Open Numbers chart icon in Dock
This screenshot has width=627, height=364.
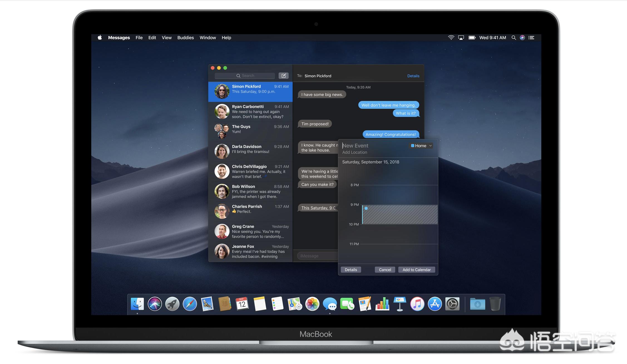coord(382,304)
